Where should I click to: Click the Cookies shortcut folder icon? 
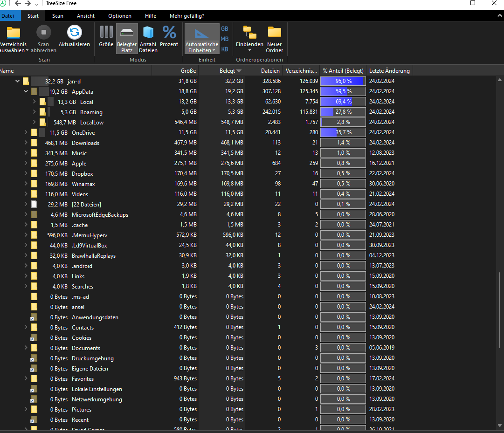click(34, 338)
